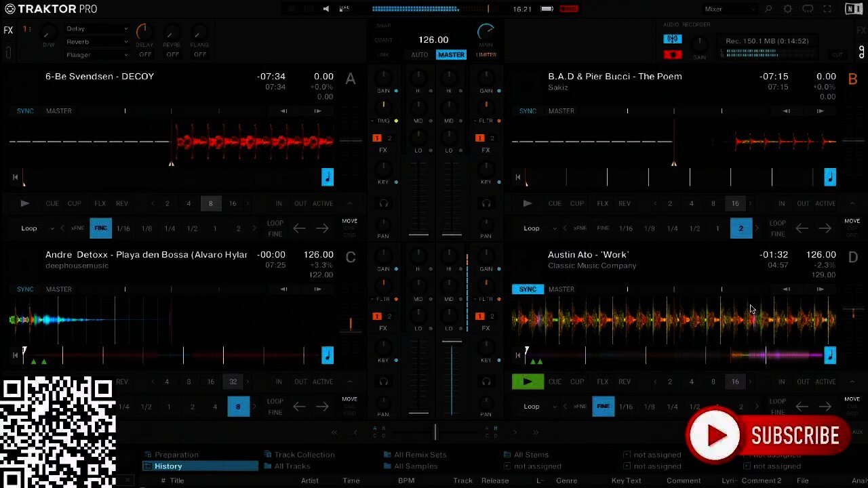Toggle headphone cue for channel B
The height and width of the screenshot is (488, 868).
coord(486,203)
